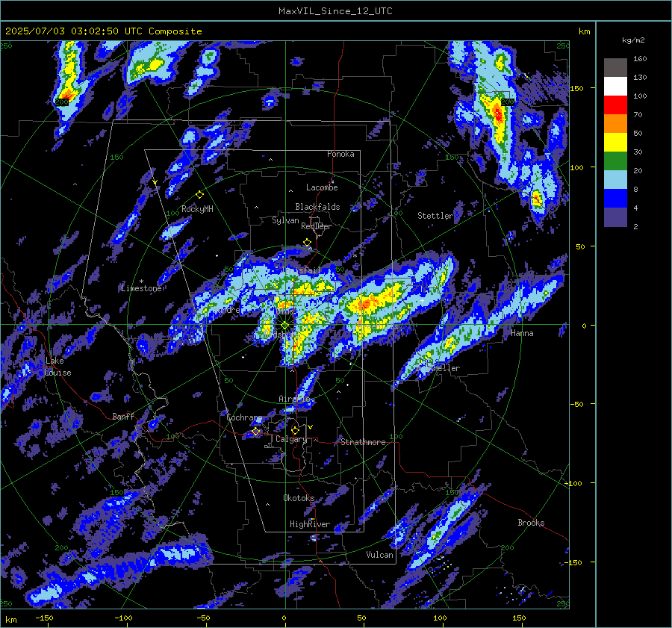672x628 pixels.
Task: Select the yellow 30-50 legend color
Action: point(615,143)
